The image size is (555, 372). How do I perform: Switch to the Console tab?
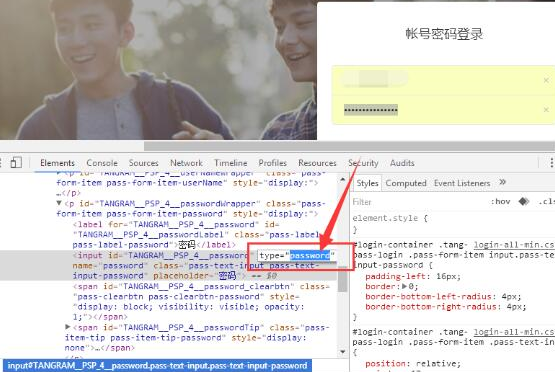click(102, 163)
